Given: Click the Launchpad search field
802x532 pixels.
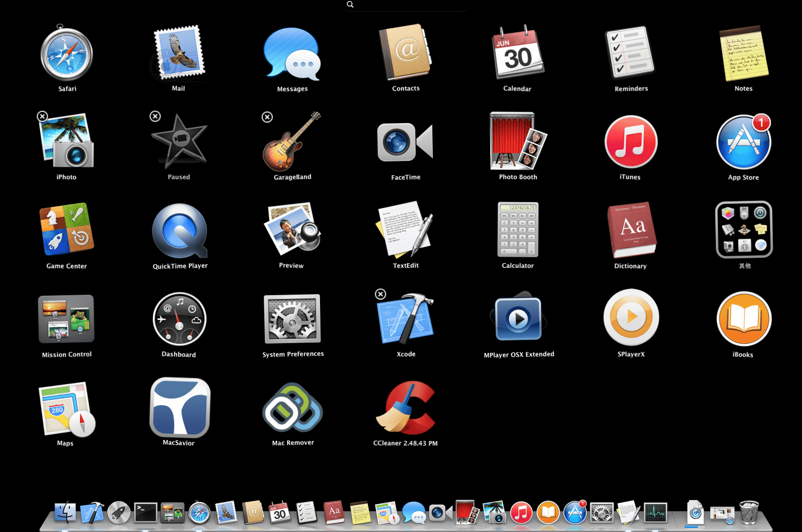Looking at the screenshot, I should 406,5.
